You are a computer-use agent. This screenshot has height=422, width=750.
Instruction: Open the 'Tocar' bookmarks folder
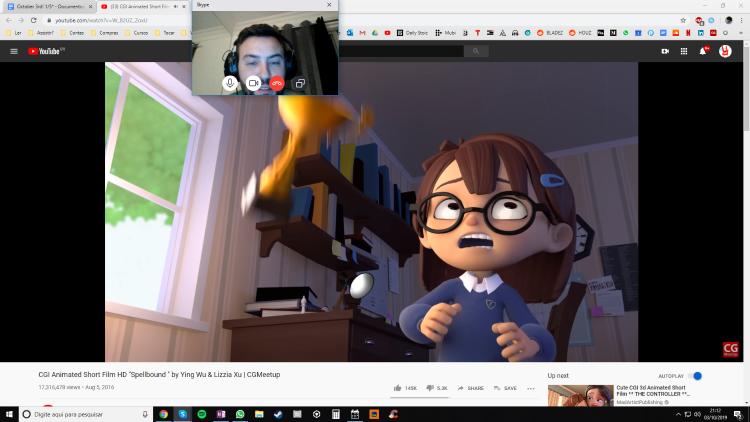165,33
